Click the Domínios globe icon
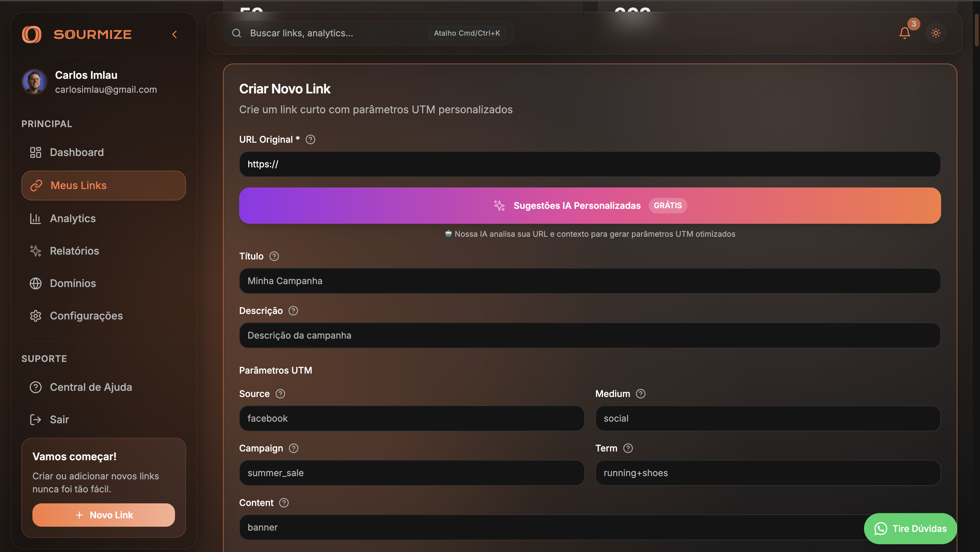Image resolution: width=980 pixels, height=552 pixels. [x=36, y=283]
